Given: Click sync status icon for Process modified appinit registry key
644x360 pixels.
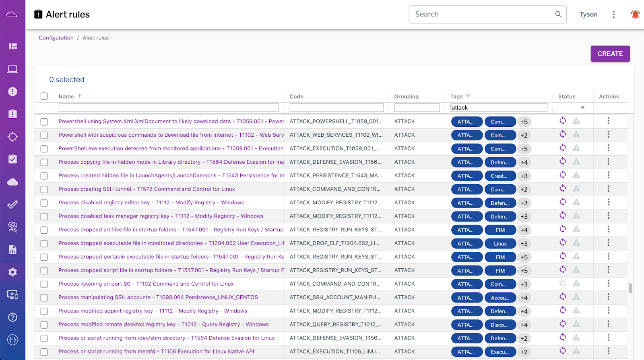Looking at the screenshot, I should [x=563, y=310].
